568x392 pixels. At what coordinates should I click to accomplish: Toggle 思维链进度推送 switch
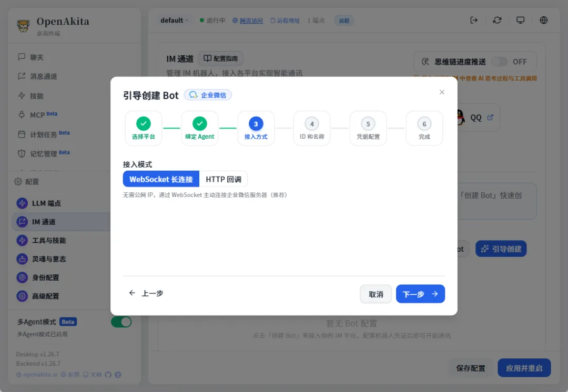499,61
